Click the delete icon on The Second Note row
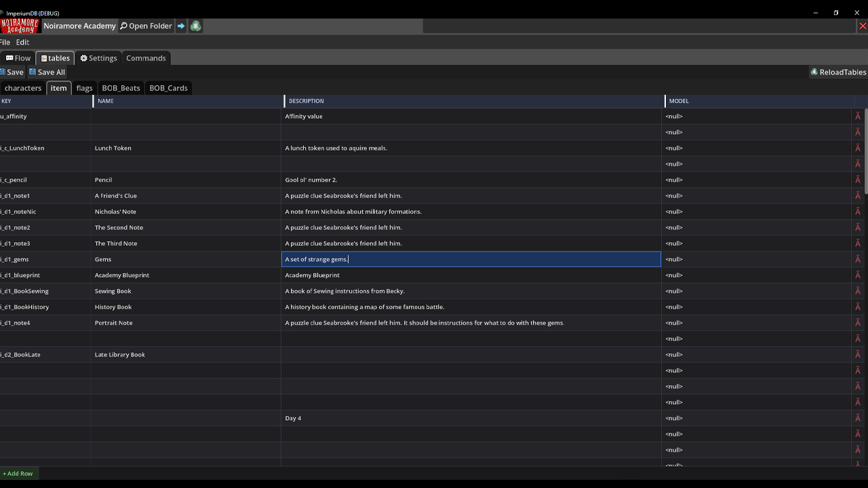Viewport: 868px width, 488px height. 858,227
